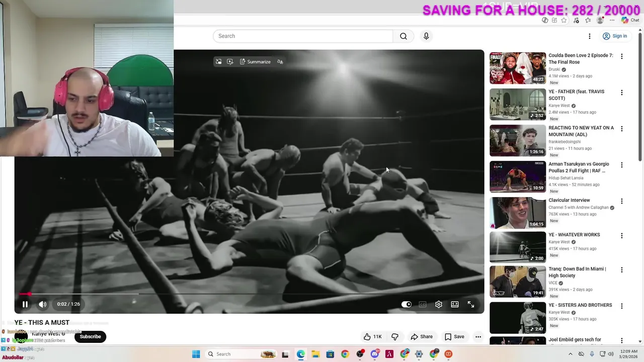This screenshot has width=644, height=362.
Task: Open options menu for YE - SISTERS AND BROTHERS
Action: pos(622,306)
